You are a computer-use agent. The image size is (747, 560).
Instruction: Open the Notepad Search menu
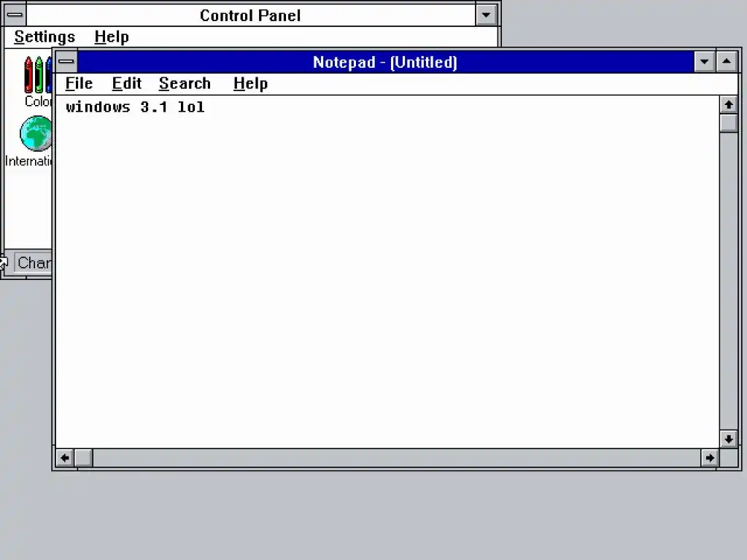coord(185,83)
